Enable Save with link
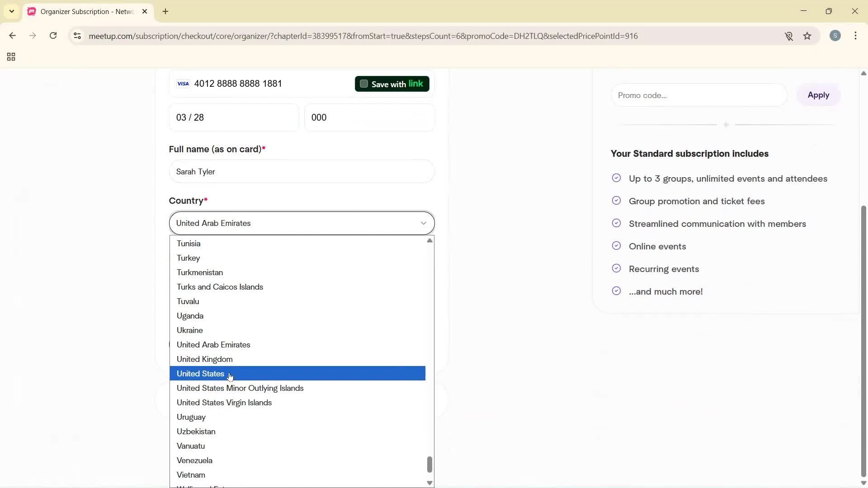868x488 pixels. tap(364, 84)
